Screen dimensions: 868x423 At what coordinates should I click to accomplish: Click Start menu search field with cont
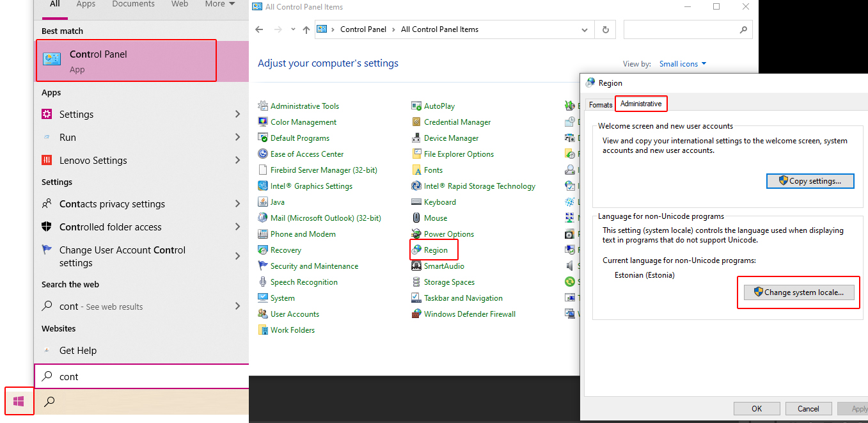[x=141, y=376]
